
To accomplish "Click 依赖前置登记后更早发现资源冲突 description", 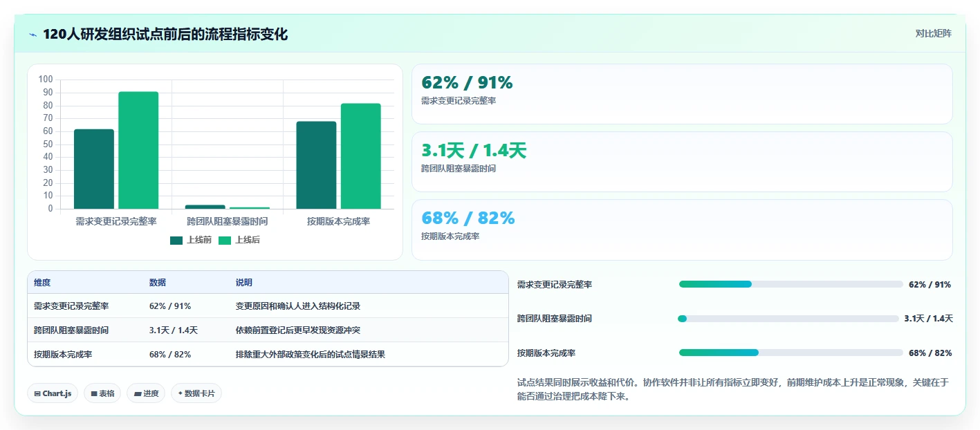I will 298,330.
